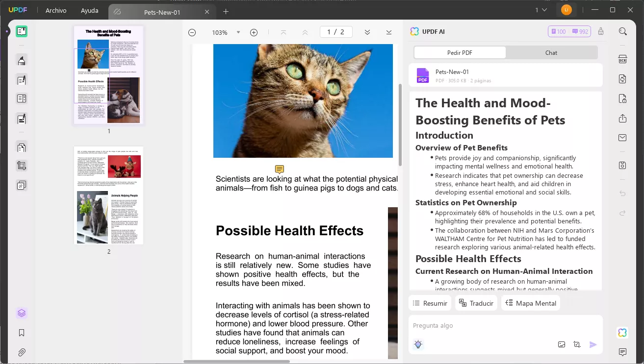The height and width of the screenshot is (364, 644).
Task: Select the page 2 thumbnail
Action: coord(109,195)
